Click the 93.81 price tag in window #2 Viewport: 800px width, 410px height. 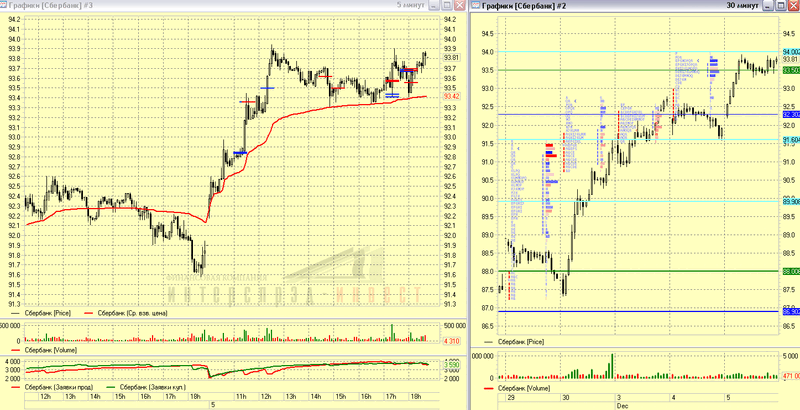(790, 59)
